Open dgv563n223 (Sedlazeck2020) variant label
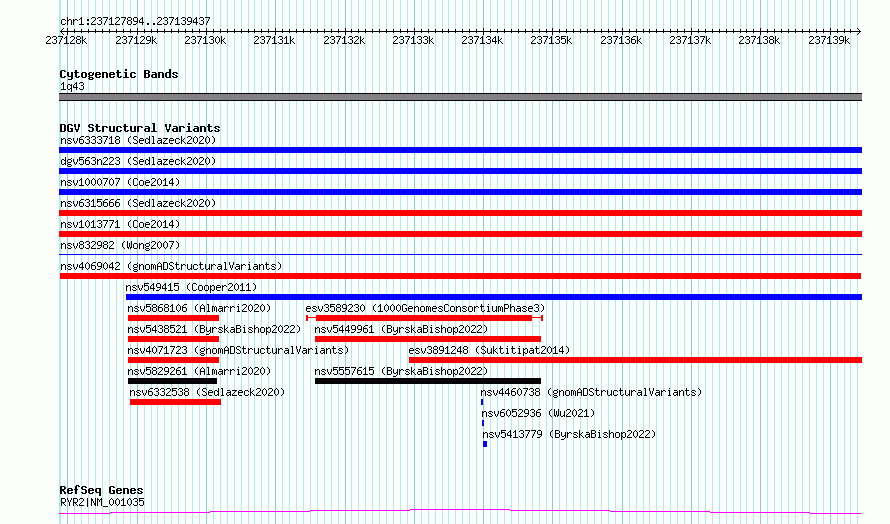This screenshot has height=524, width=890. 138,161
